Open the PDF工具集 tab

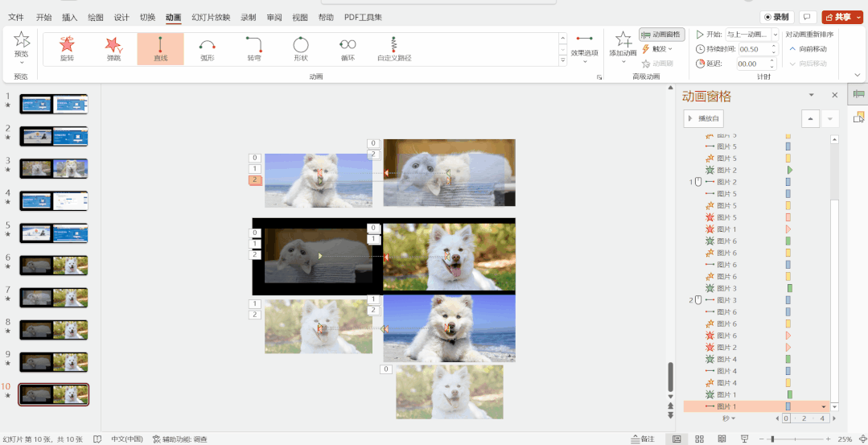coord(363,17)
